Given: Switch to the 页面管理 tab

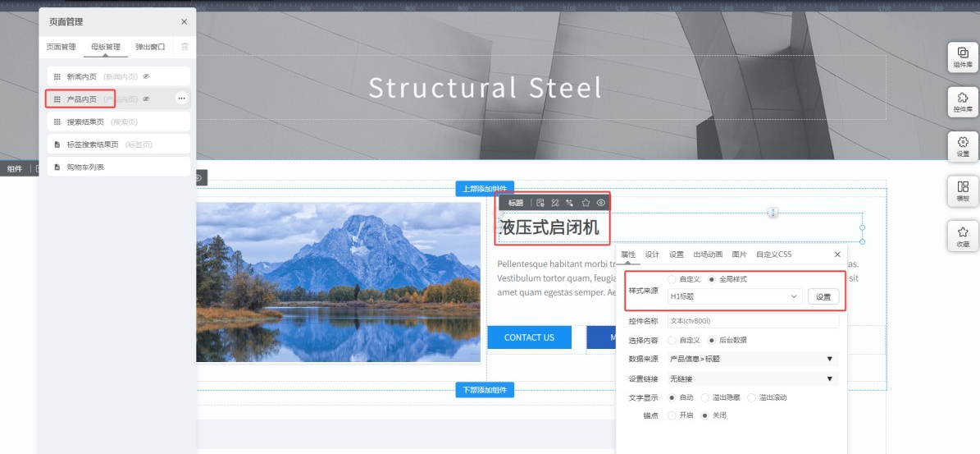Looking at the screenshot, I should [62, 47].
